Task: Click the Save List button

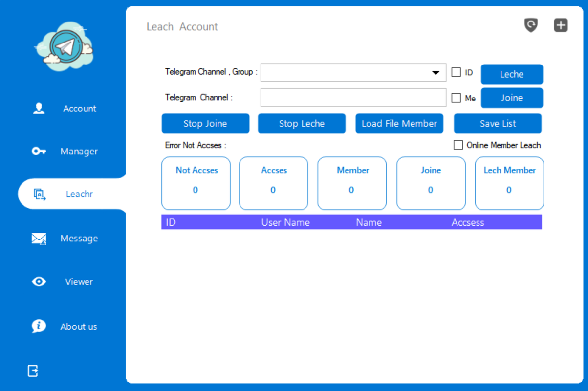Action: [498, 124]
